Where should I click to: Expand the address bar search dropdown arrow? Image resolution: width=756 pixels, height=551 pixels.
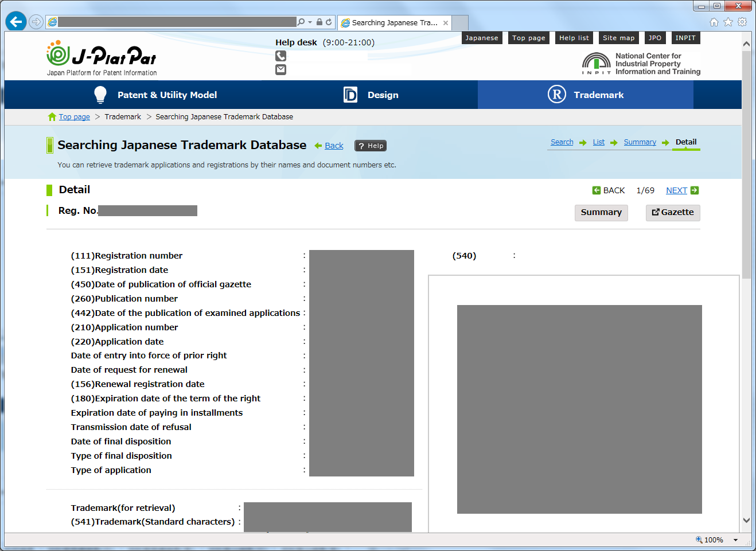(x=310, y=22)
